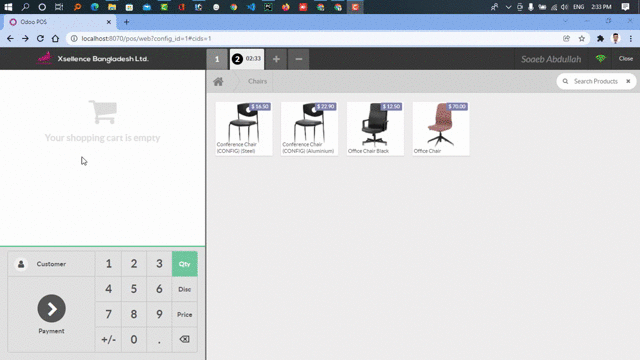Click the Soaeb Abdullah cashier name
Screen dimensions: 640x360
coord(551,59)
